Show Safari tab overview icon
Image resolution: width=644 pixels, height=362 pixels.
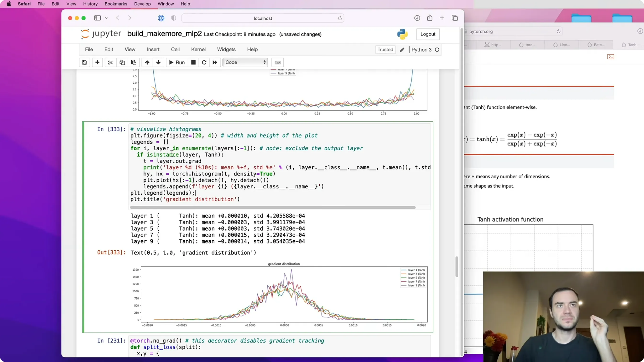click(455, 18)
